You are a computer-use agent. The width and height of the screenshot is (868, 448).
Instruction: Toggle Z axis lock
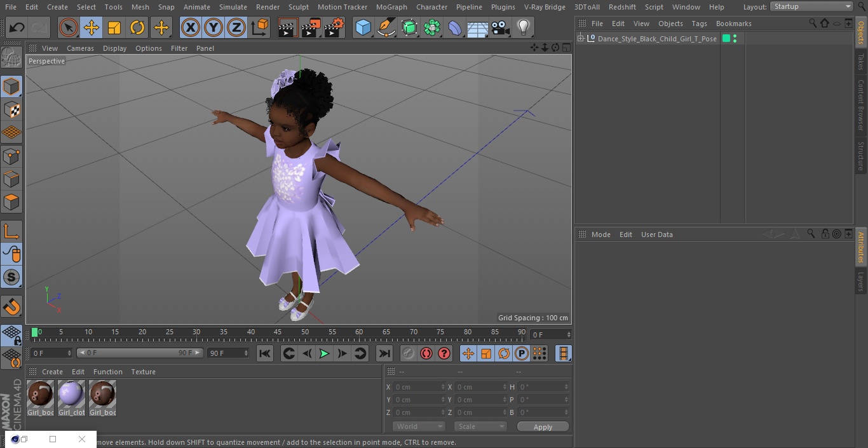(x=236, y=27)
